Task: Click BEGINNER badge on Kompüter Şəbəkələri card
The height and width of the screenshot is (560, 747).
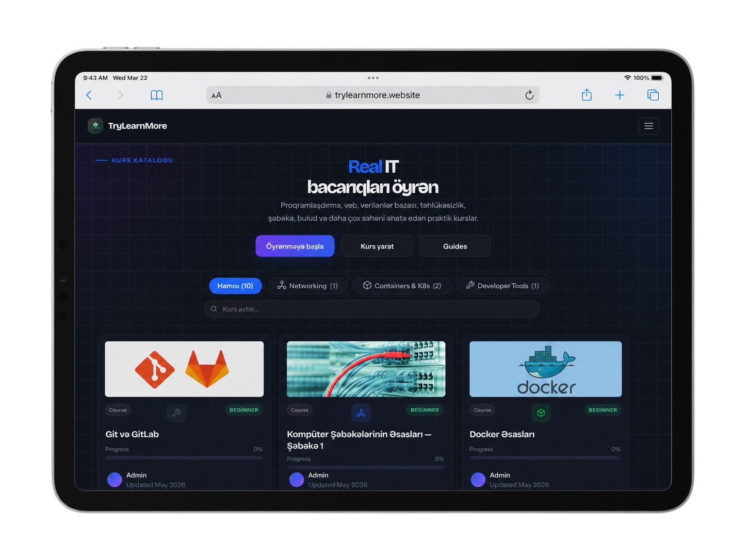Action: (425, 410)
